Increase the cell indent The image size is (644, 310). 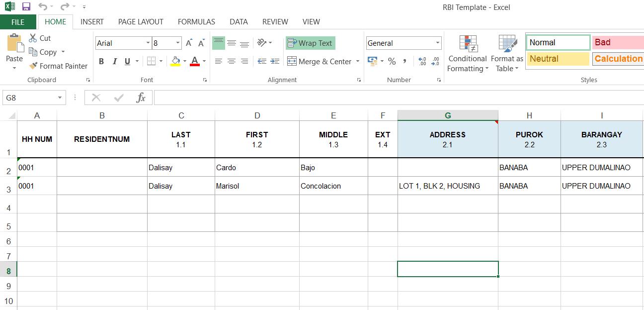point(275,61)
